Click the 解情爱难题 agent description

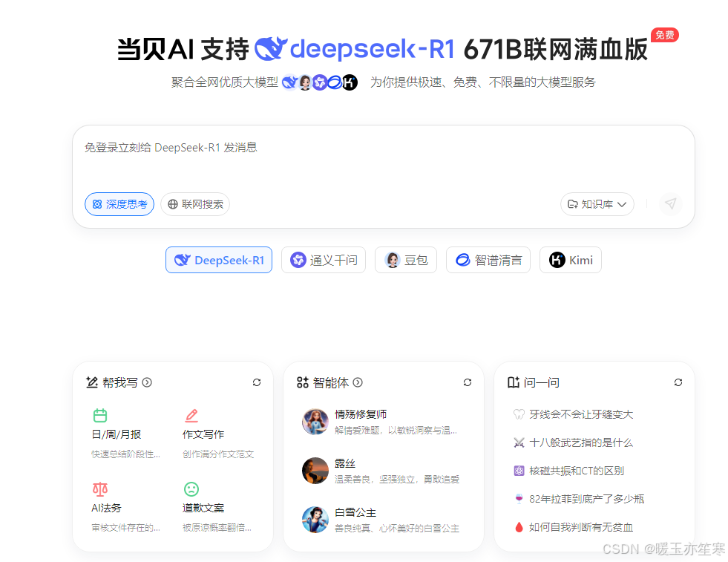(x=396, y=431)
